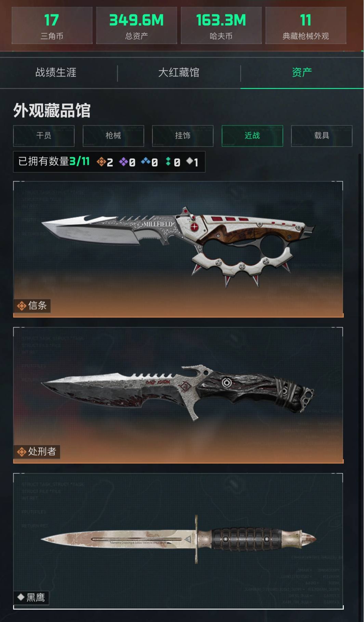Switch to the 战绩生涯 tab
Viewport: 364px width, 622px height.
point(56,73)
